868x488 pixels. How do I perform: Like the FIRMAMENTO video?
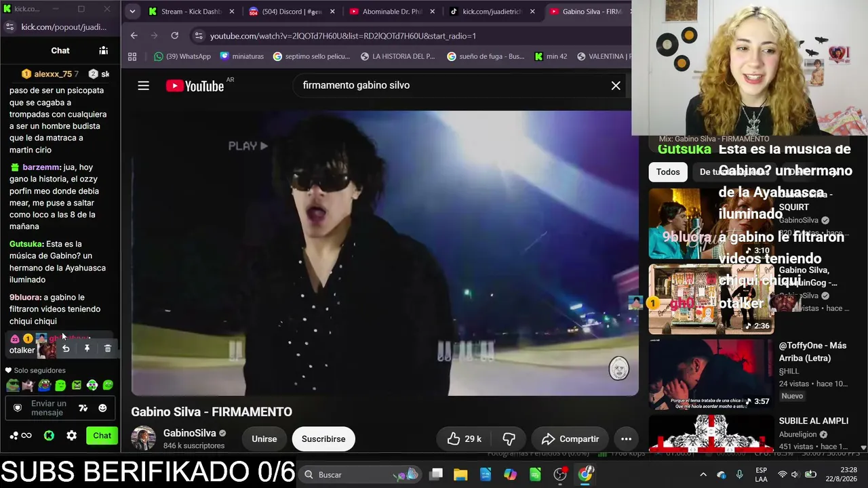(x=464, y=439)
